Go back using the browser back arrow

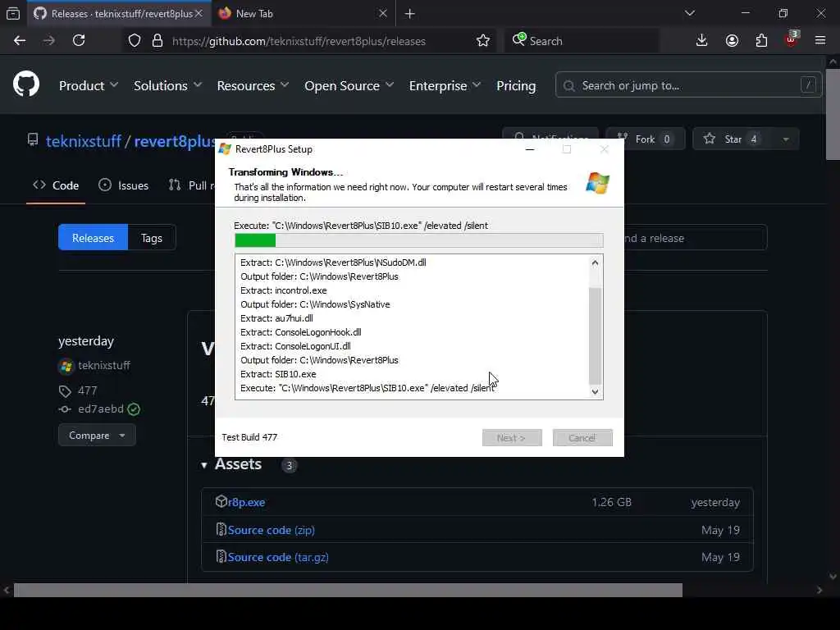20,41
